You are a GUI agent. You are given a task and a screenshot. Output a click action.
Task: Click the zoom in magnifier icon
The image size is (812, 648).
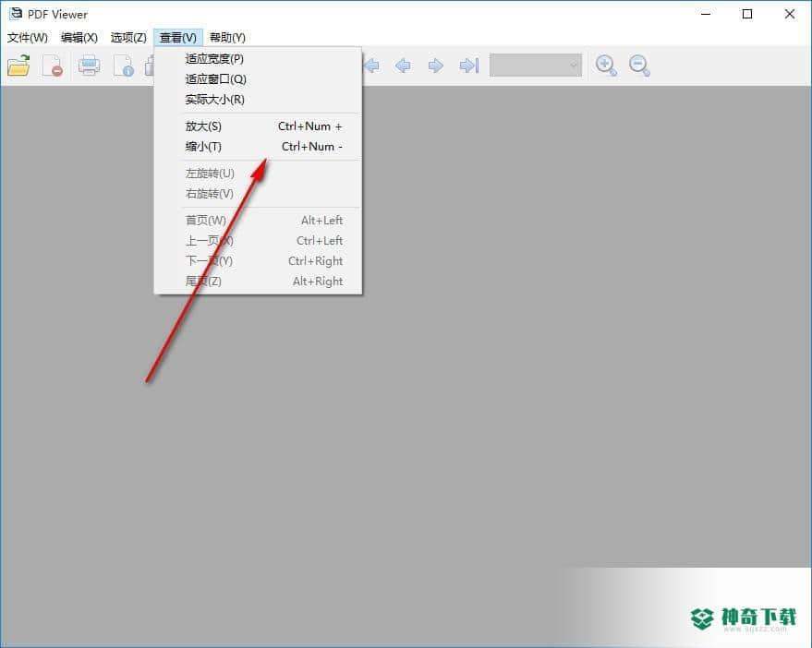pyautogui.click(x=606, y=66)
